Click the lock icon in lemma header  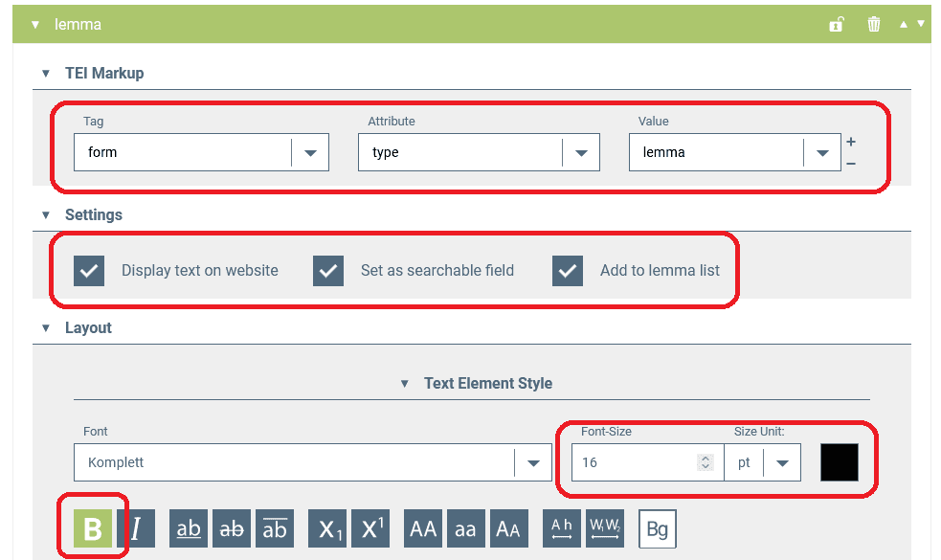pos(836,25)
